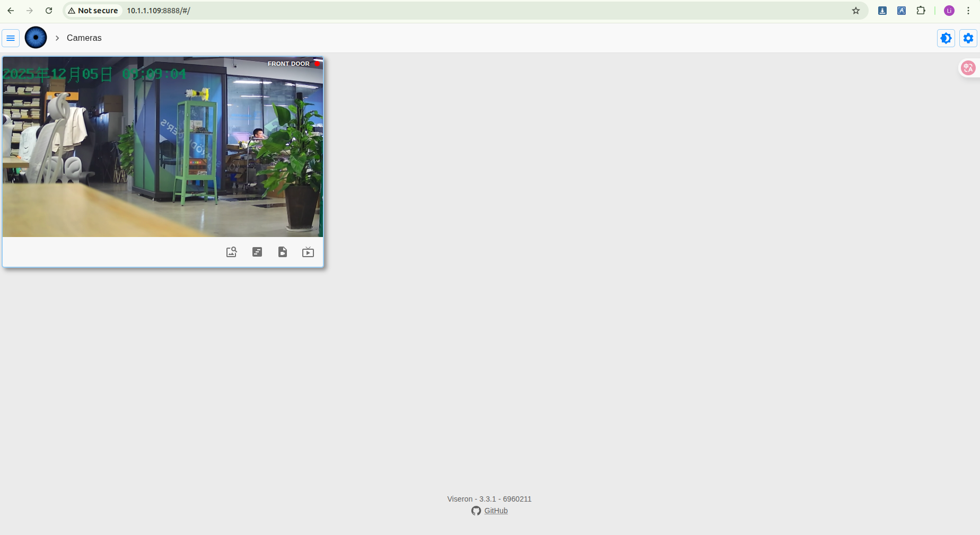Open the Chrome three-dot menu
Viewport: 980px width, 535px height.
pos(968,11)
